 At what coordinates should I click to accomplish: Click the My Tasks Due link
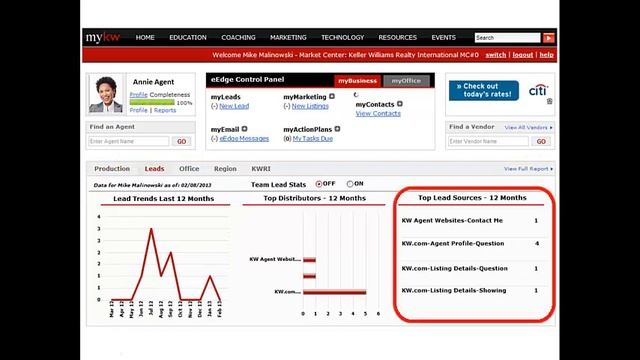[313, 139]
